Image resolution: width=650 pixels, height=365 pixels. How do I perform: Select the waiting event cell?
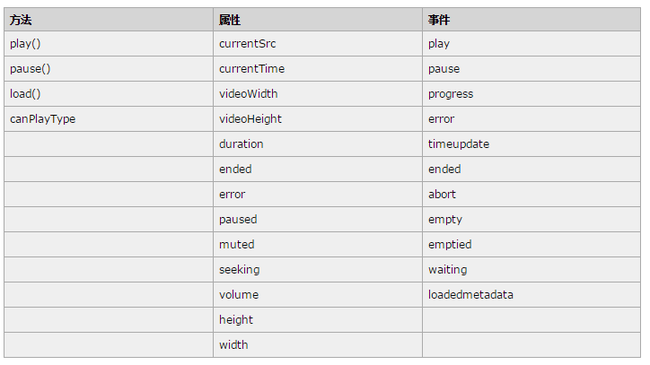[x=531, y=270]
